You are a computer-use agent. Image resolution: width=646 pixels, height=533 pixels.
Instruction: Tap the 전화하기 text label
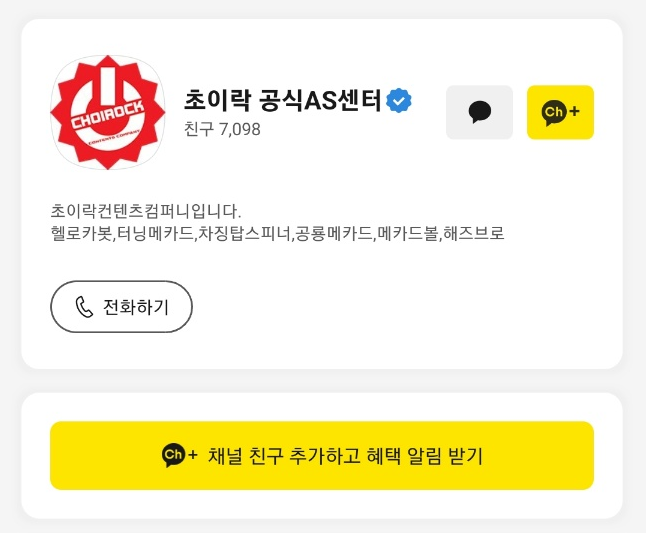(136, 307)
